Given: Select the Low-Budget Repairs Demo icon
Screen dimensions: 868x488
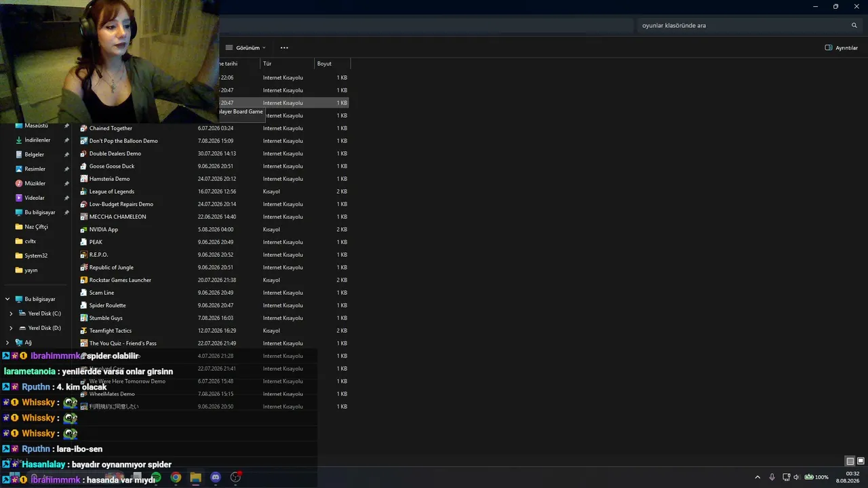Looking at the screenshot, I should (x=83, y=204).
